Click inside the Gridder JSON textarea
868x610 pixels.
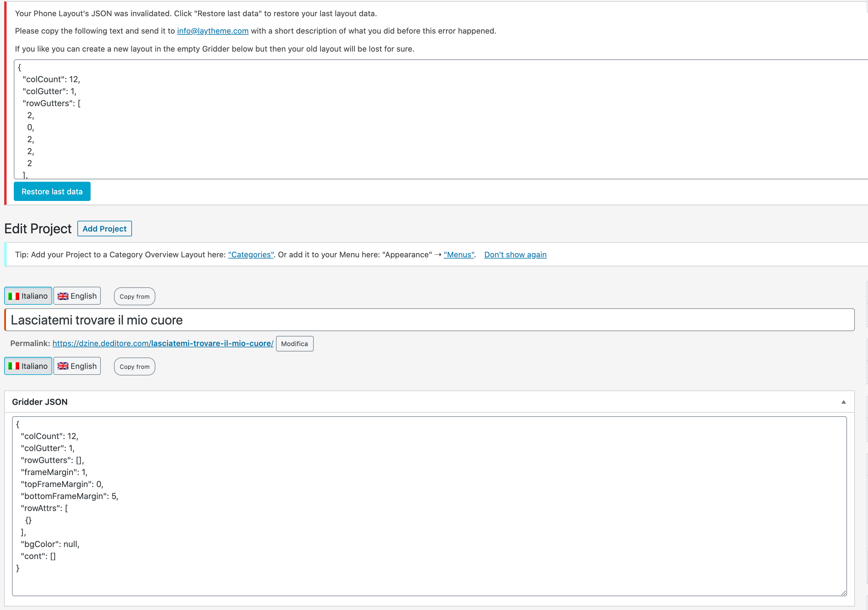click(x=430, y=507)
